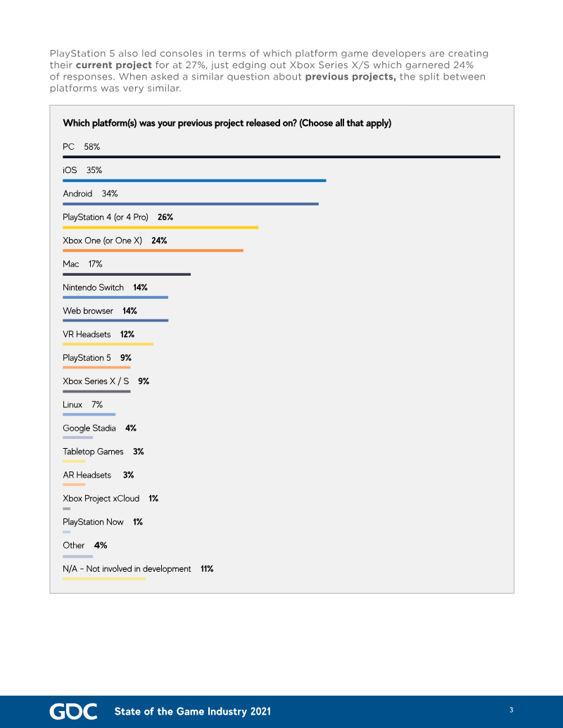Click the PlayStation 5 9% label
The width and height of the screenshot is (563, 728).
pos(97,358)
